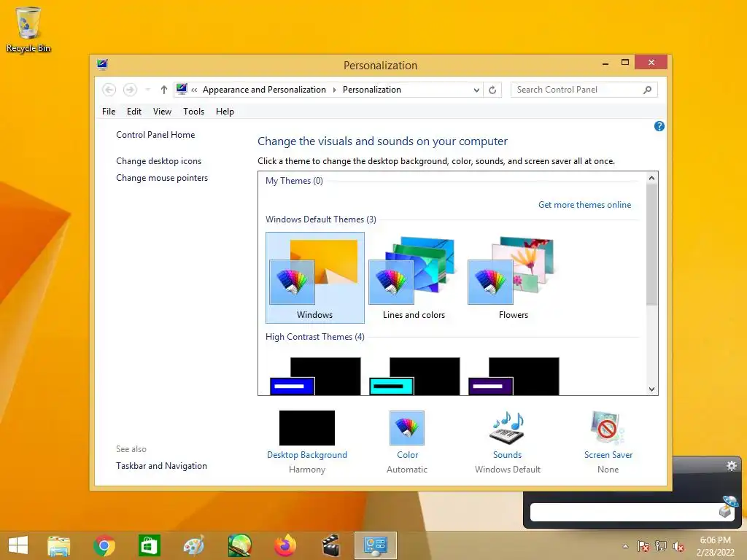
Task: Open the Tools menu
Action: 193,112
